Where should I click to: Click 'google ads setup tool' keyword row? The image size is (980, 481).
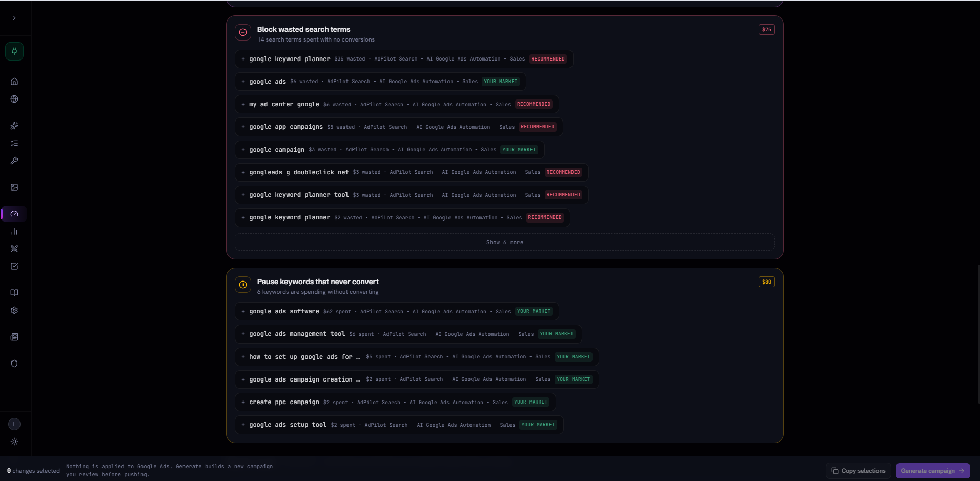coord(399,425)
